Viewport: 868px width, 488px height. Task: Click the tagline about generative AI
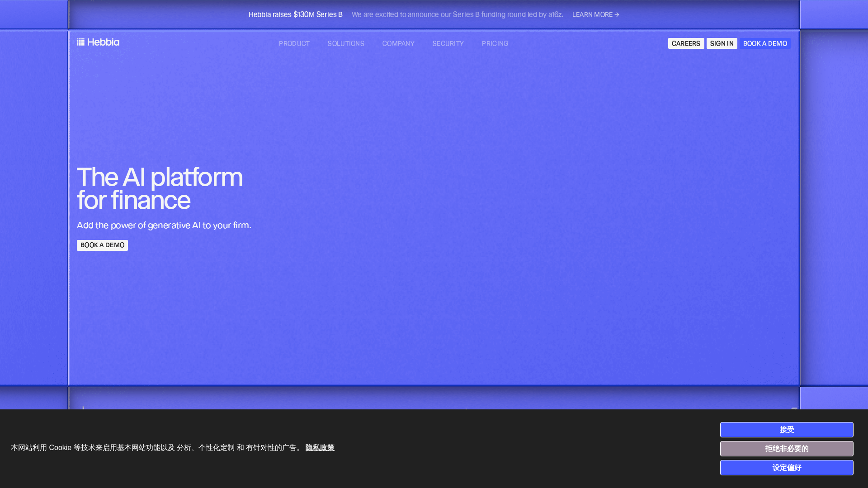[x=164, y=225]
